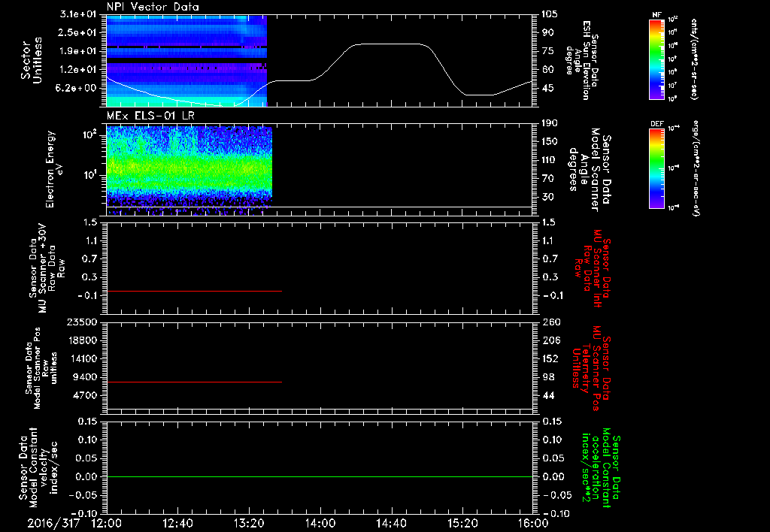Click the 14:00 time axis label
Viewport: 770px width, 532px height.
[320, 523]
